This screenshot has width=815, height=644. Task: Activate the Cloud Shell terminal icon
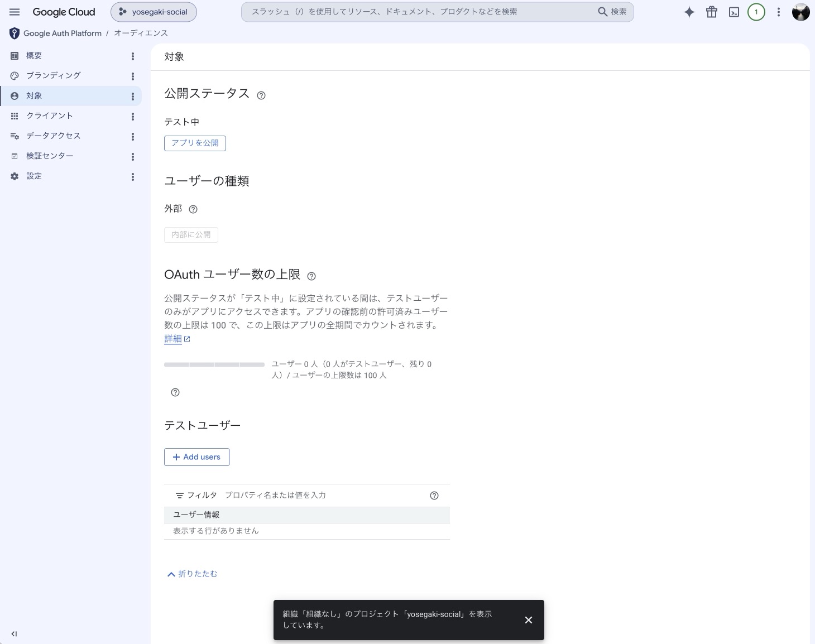[734, 12]
